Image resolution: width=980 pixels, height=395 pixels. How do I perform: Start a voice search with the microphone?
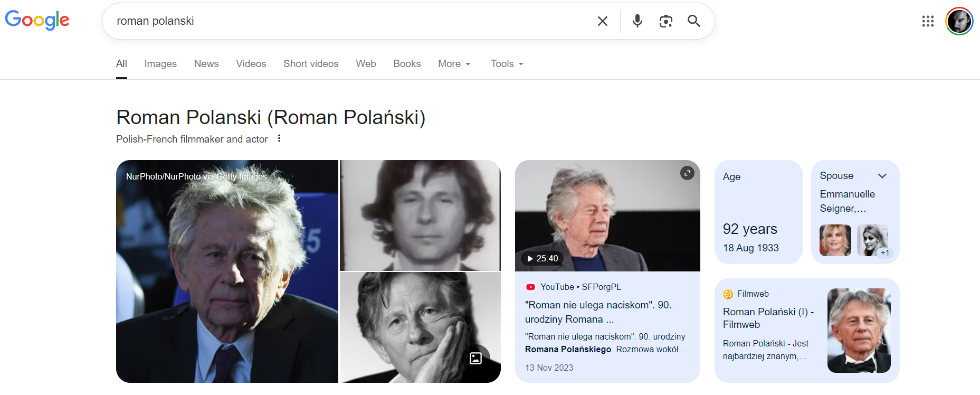tap(638, 21)
